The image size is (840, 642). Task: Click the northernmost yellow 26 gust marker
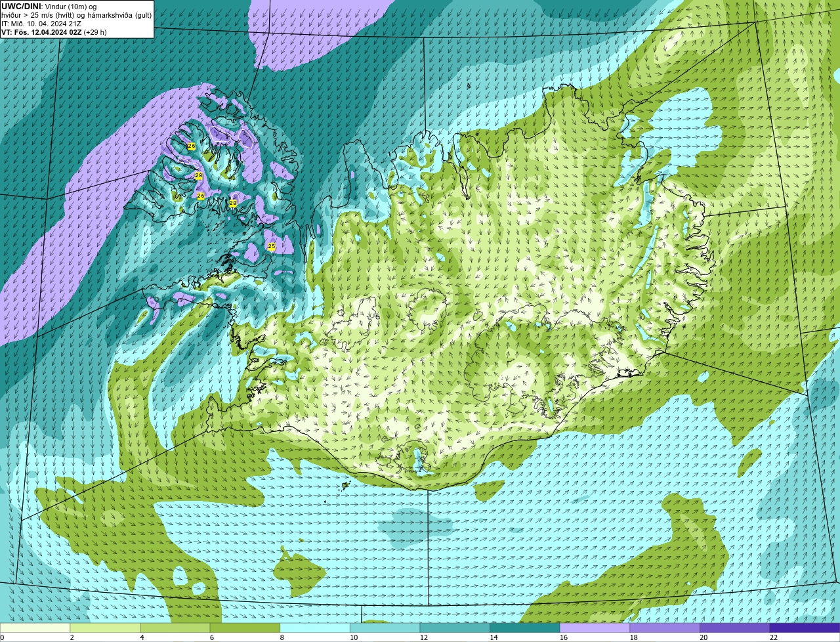point(191,146)
